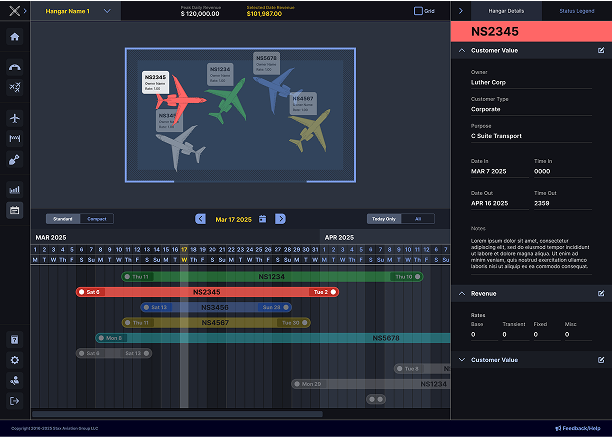Click the horizontal timeline scrollbar
This screenshot has width=612, height=437.
[x=177, y=413]
